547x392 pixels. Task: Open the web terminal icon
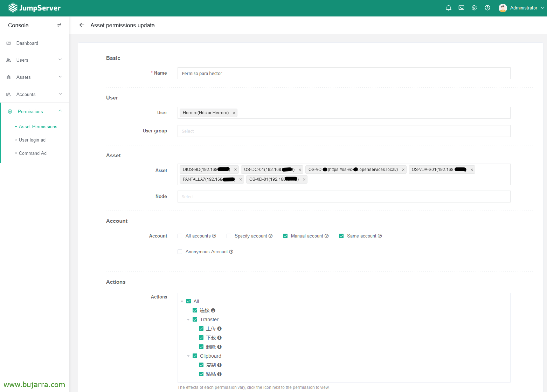(461, 8)
